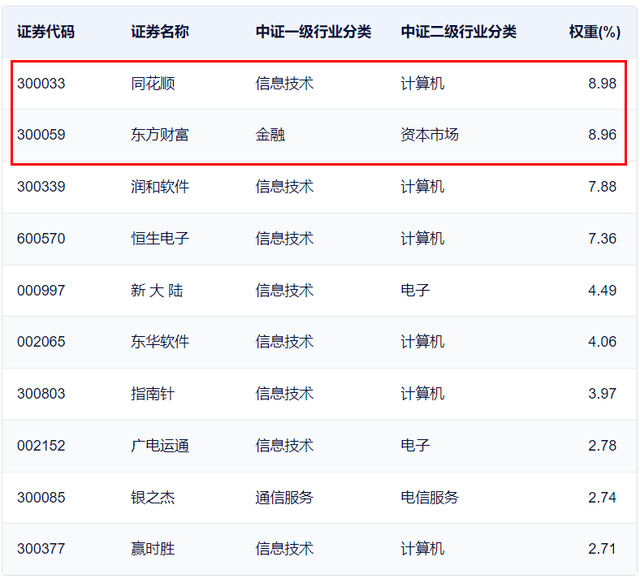This screenshot has width=640, height=587.
Task: Select stock name 赢时胜
Action: tap(153, 549)
